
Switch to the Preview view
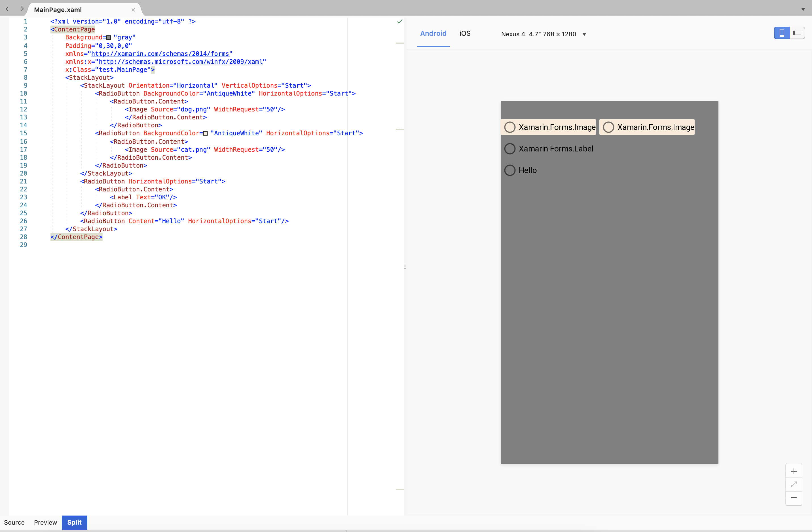[x=45, y=522]
